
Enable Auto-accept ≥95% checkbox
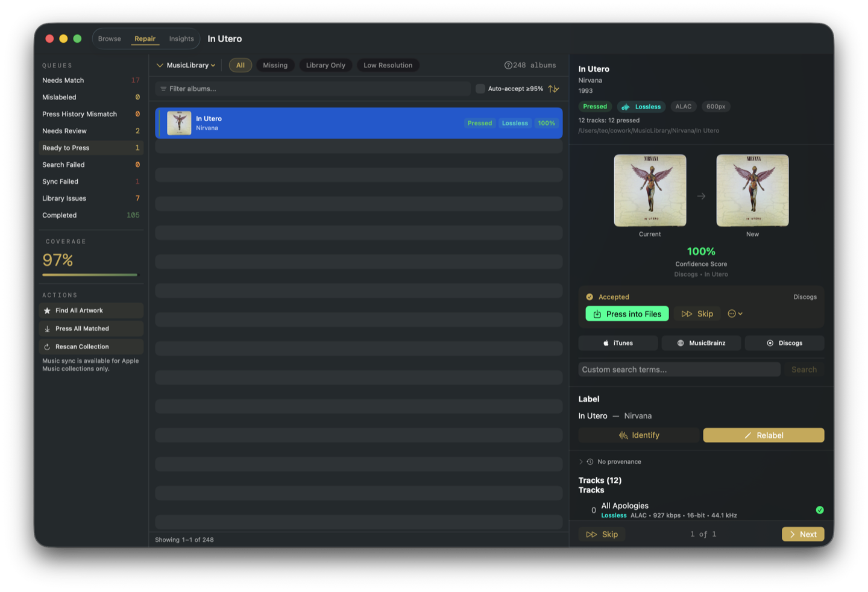tap(480, 89)
